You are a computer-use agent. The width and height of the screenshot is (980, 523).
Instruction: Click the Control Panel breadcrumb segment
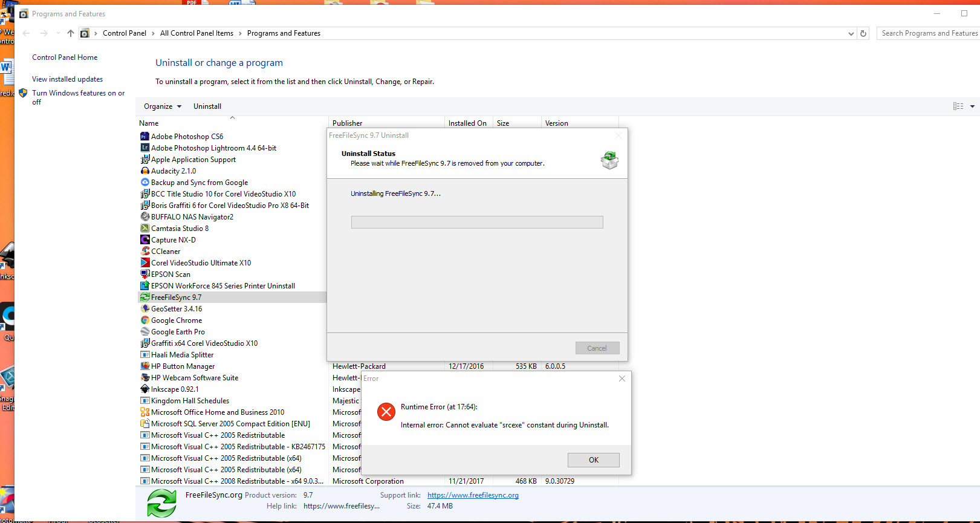[x=125, y=33]
